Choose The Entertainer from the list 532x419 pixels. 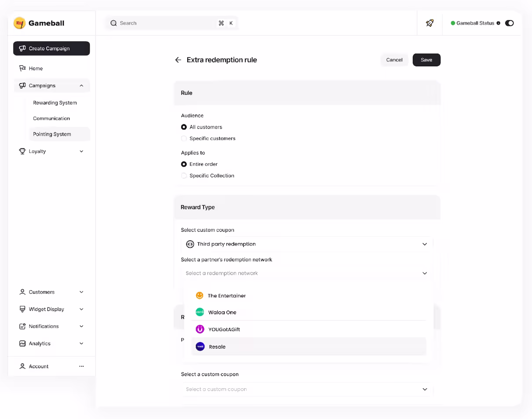(x=309, y=296)
